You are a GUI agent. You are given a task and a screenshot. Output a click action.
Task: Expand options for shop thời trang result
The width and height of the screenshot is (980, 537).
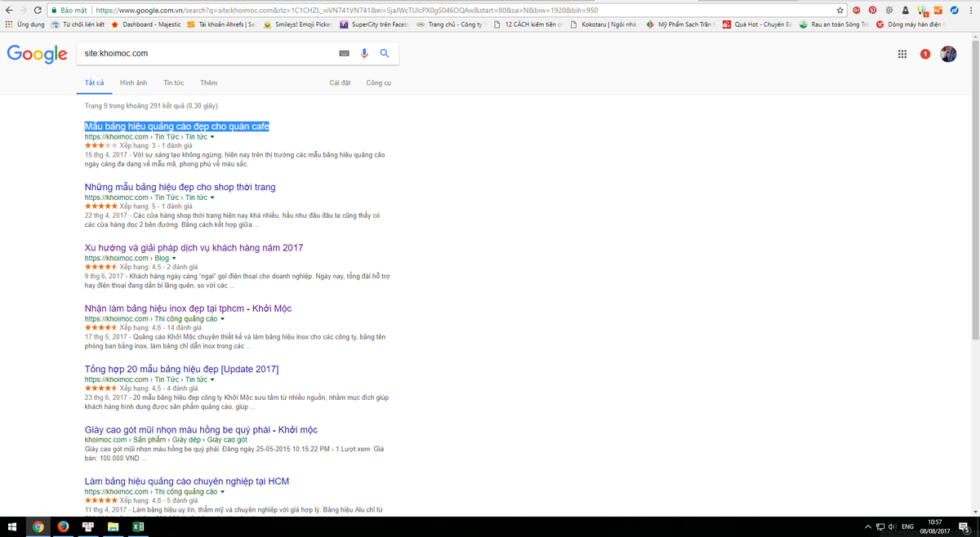tap(212, 197)
